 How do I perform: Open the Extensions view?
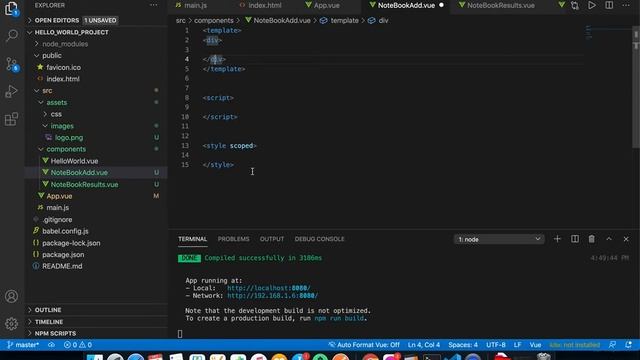(11, 119)
